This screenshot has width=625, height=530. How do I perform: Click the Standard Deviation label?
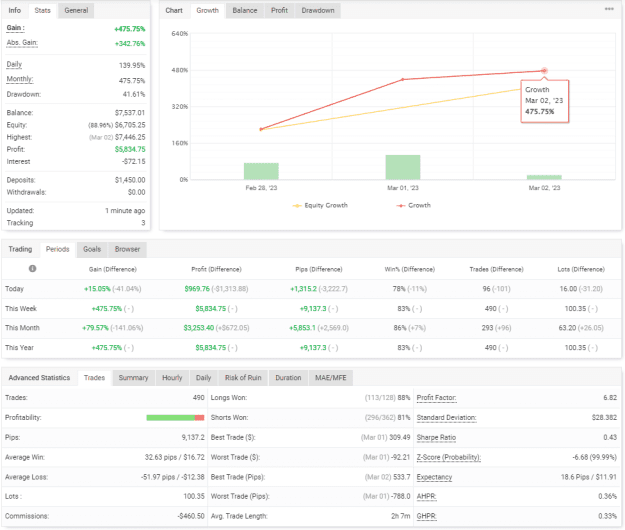pos(446,418)
